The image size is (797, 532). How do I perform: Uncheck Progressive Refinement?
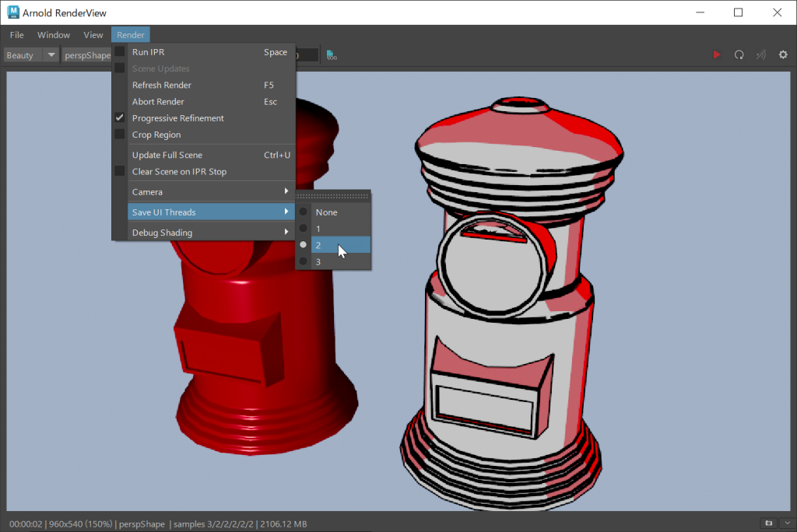point(119,117)
